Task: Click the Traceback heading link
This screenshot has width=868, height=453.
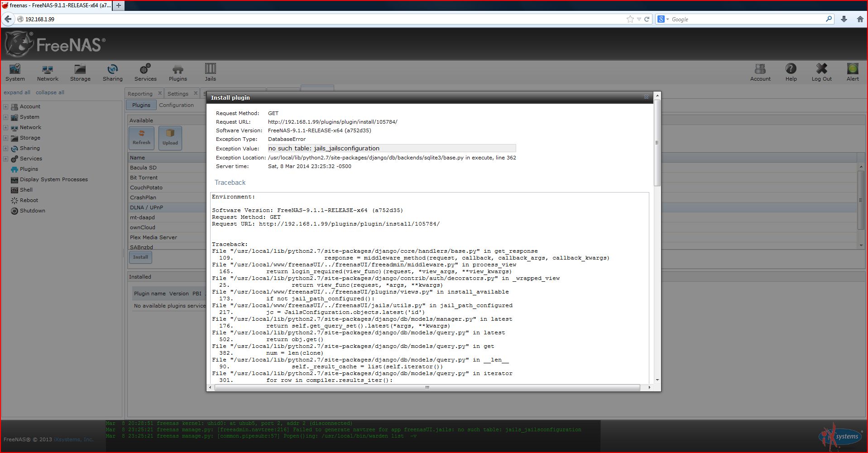Action: (230, 183)
